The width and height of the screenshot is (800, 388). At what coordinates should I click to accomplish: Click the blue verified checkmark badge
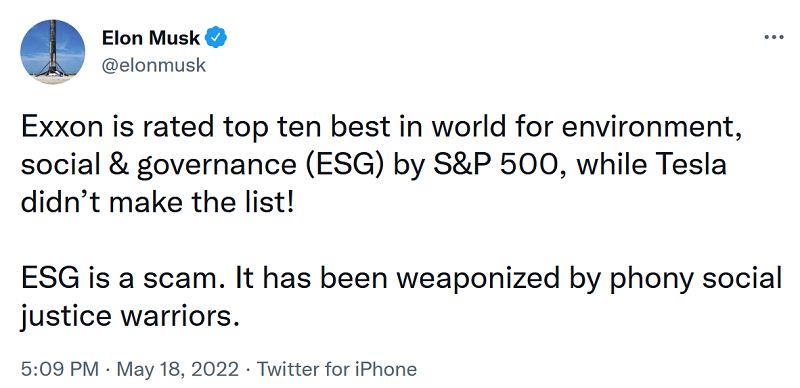[x=216, y=37]
